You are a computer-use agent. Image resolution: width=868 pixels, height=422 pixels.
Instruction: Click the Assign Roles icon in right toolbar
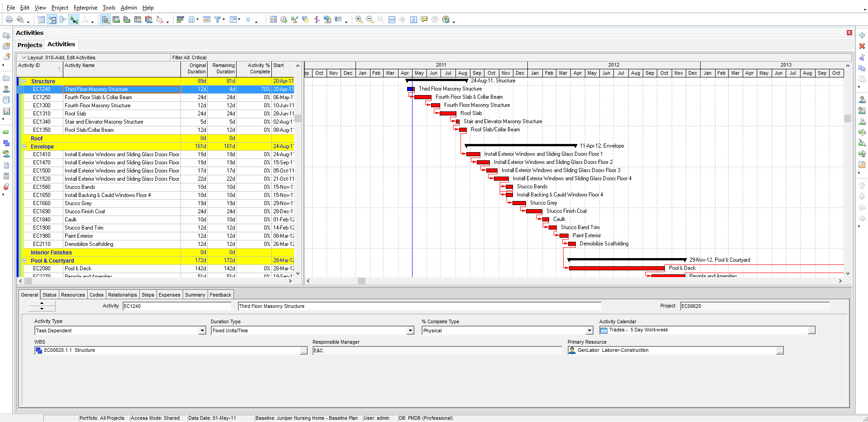(862, 121)
